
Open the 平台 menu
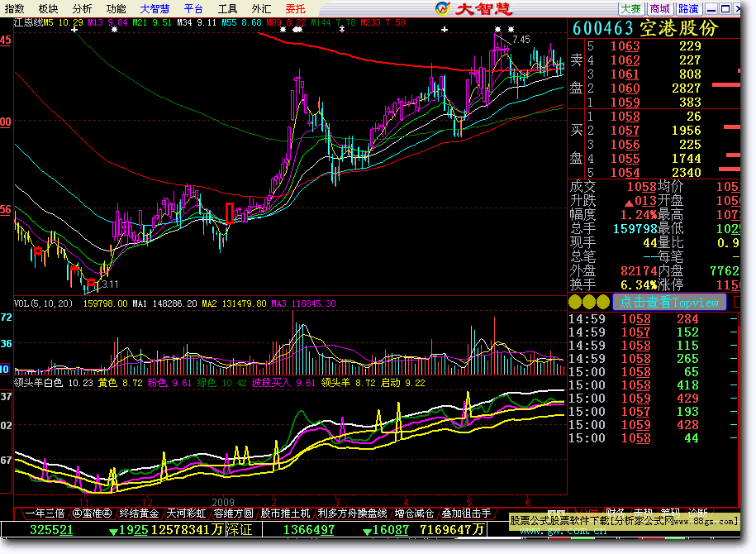pyautogui.click(x=193, y=9)
